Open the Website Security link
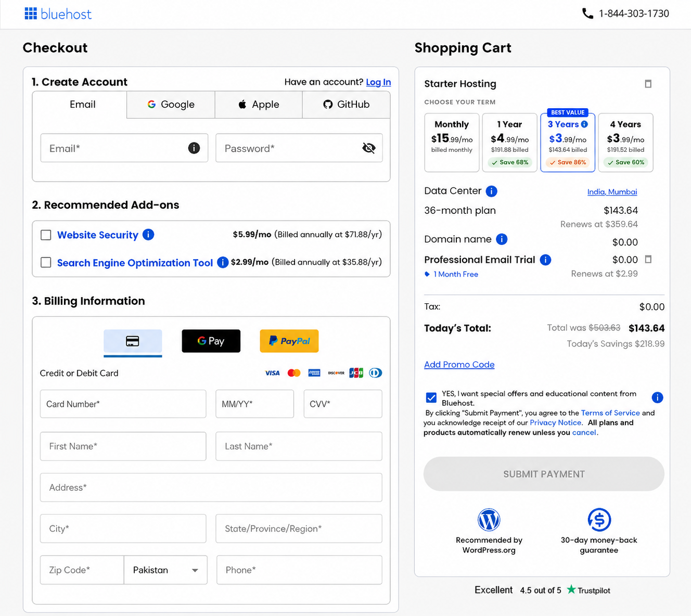Viewport: 691px width, 616px height. [x=98, y=235]
